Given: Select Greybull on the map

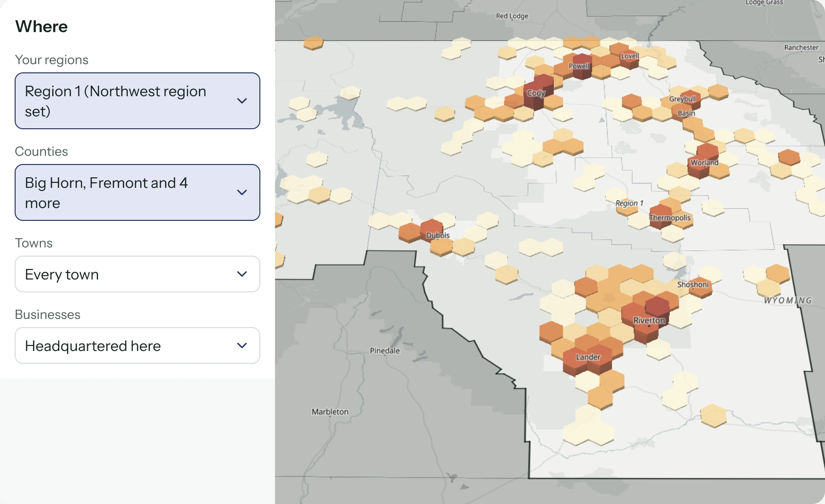Looking at the screenshot, I should (682, 99).
